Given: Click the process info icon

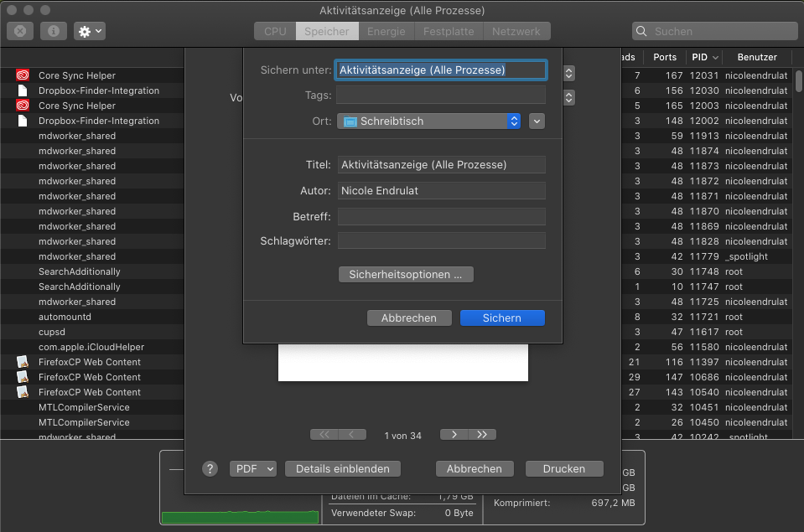Looking at the screenshot, I should [54, 31].
